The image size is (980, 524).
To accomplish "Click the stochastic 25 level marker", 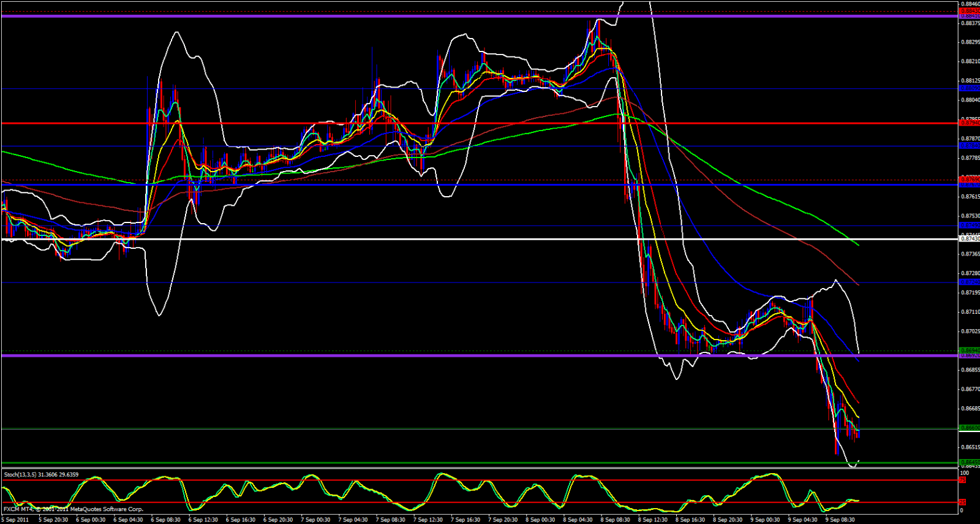I will (963, 502).
